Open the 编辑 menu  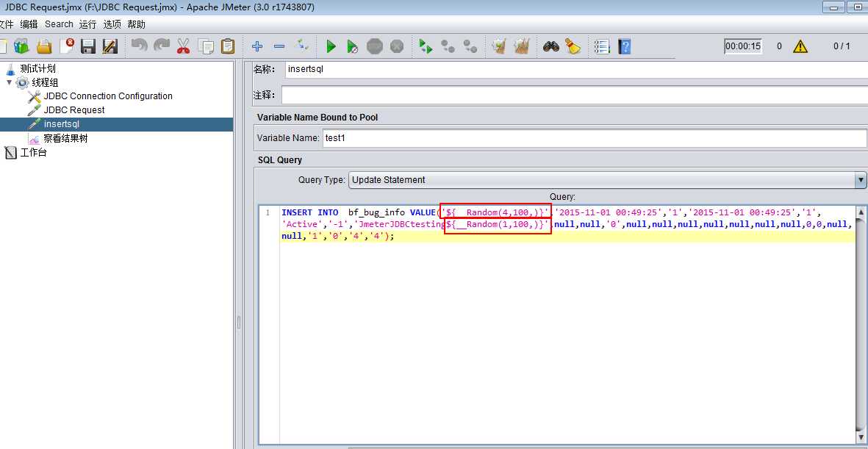[x=29, y=24]
